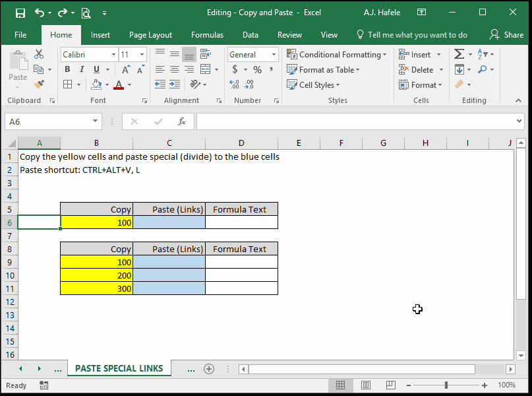This screenshot has height=396, width=532.
Task: Click the zoom slider handle
Action: [446, 385]
